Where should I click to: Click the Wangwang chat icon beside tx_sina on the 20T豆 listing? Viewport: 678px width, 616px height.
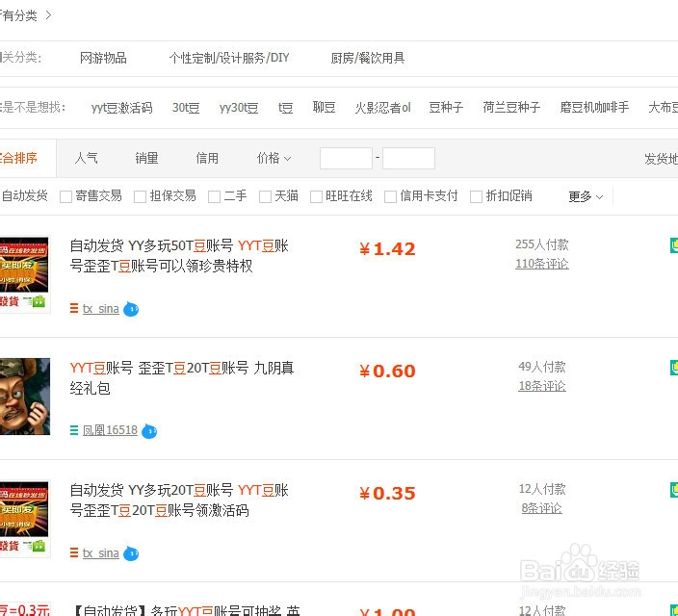click(x=131, y=553)
